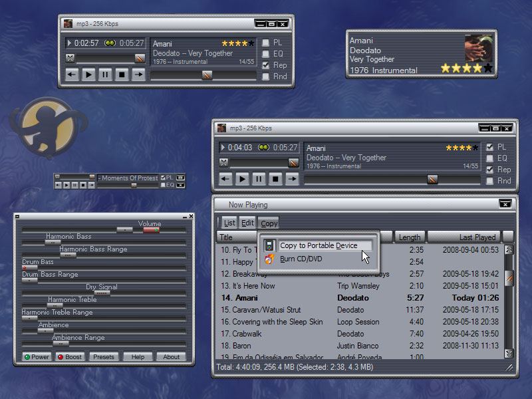Open the List menu in Now Playing

(229, 223)
